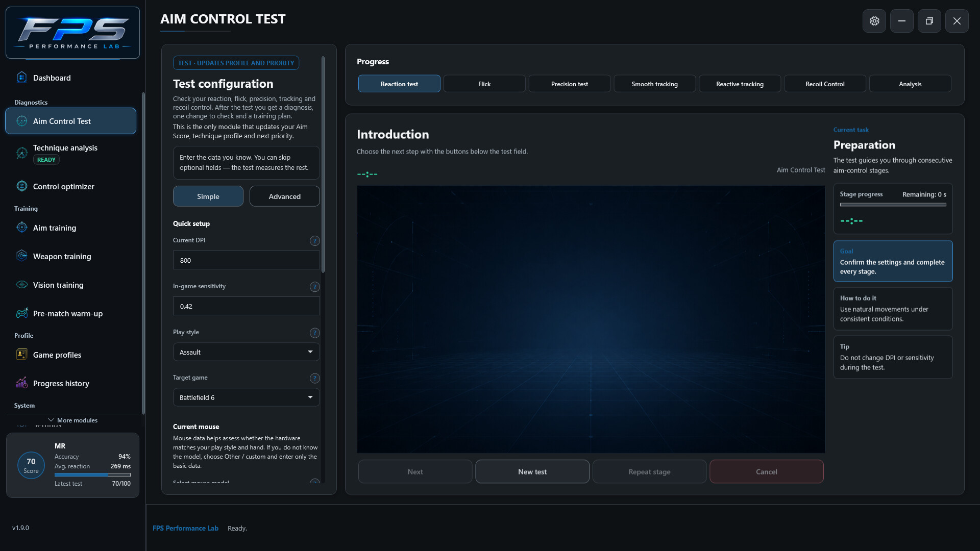Open settings with the gear icon
The height and width of the screenshot is (551, 980).
[874, 21]
